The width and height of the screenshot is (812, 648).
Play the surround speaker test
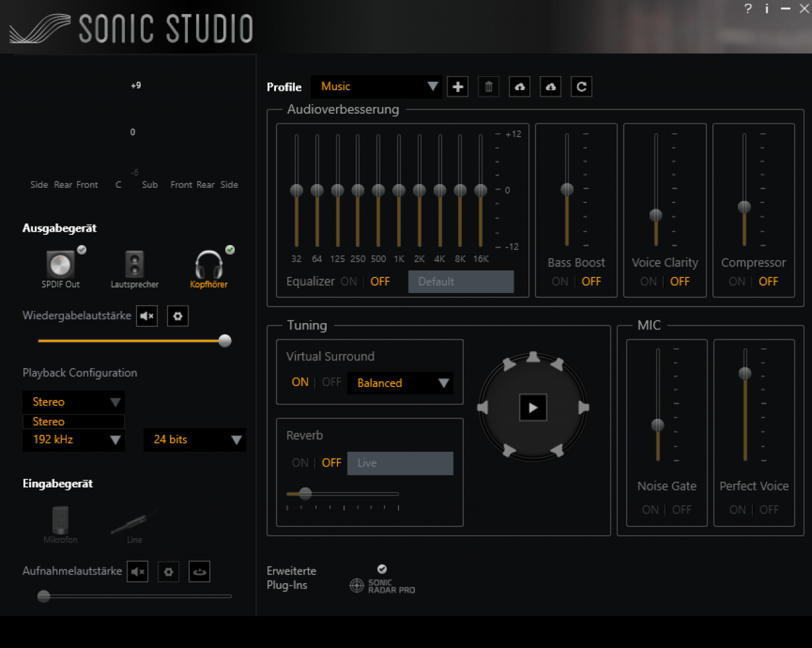pos(533,407)
